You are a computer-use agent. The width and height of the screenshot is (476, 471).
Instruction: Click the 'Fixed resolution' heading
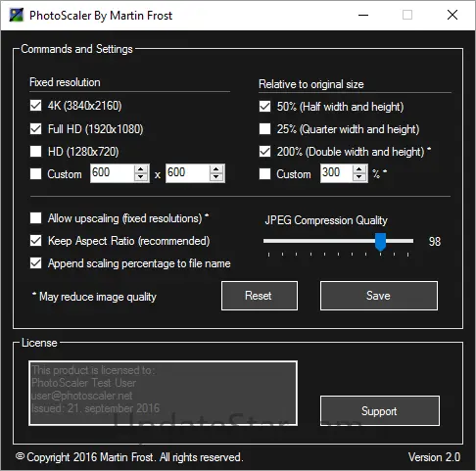coord(65,82)
